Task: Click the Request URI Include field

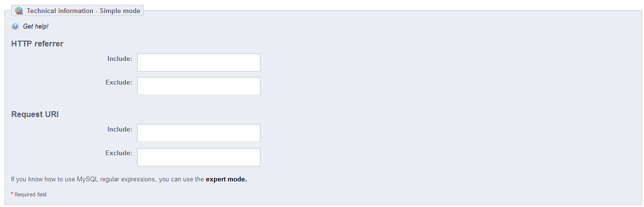Action: click(199, 133)
